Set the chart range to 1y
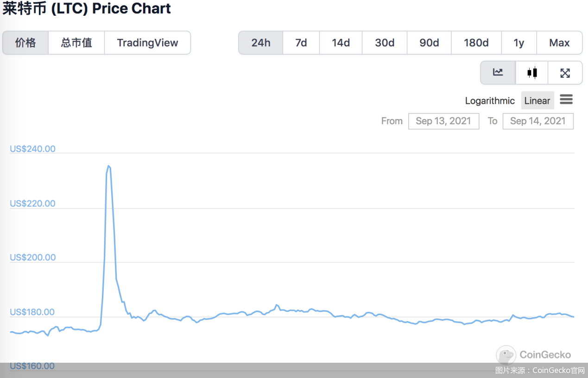588x378 pixels. (x=519, y=43)
